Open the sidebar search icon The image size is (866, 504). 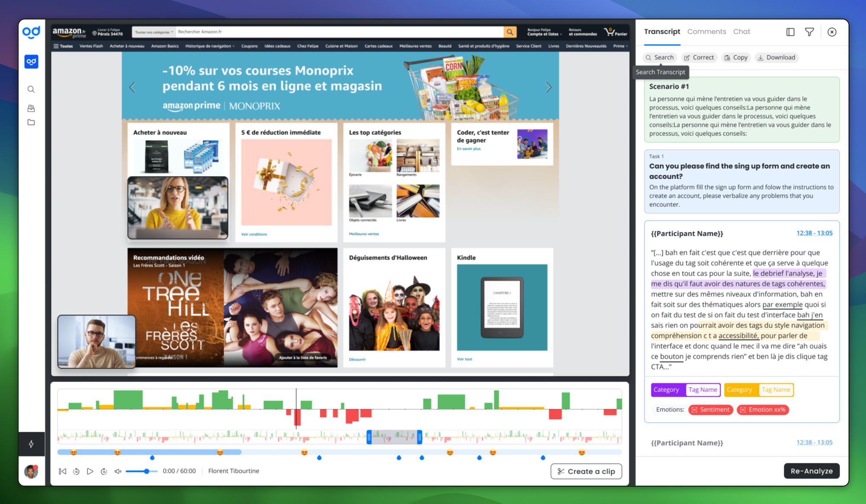(x=31, y=90)
